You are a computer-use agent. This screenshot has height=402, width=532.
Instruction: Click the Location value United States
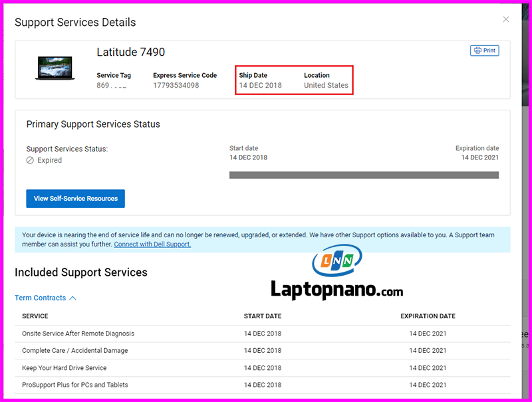pyautogui.click(x=326, y=86)
